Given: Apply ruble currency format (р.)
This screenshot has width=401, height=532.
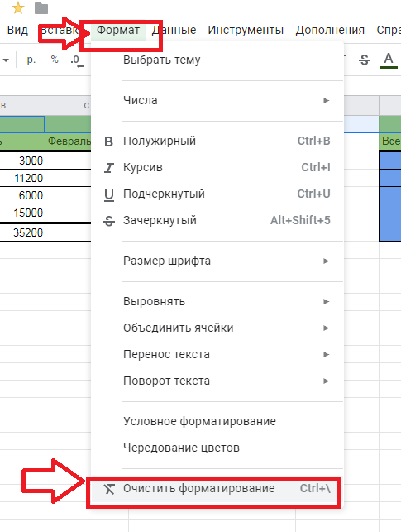Looking at the screenshot, I should click(x=31, y=60).
